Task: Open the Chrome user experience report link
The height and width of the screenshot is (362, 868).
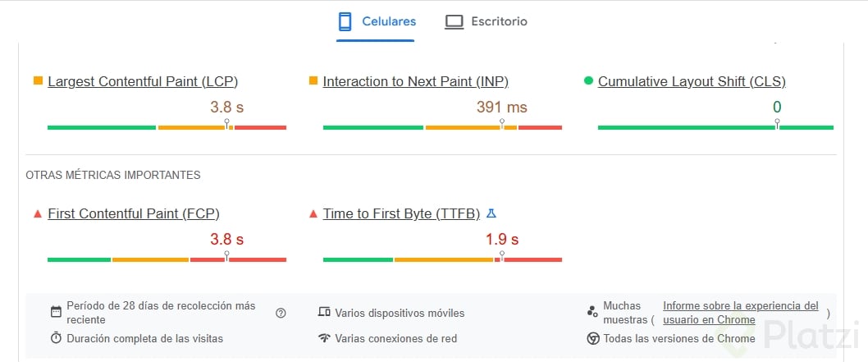Action: (740, 312)
